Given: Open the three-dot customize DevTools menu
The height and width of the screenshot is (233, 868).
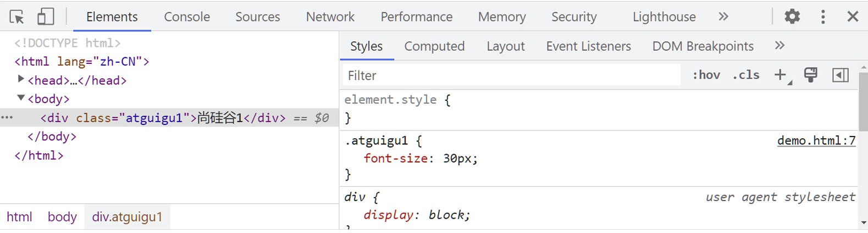Looking at the screenshot, I should (822, 17).
